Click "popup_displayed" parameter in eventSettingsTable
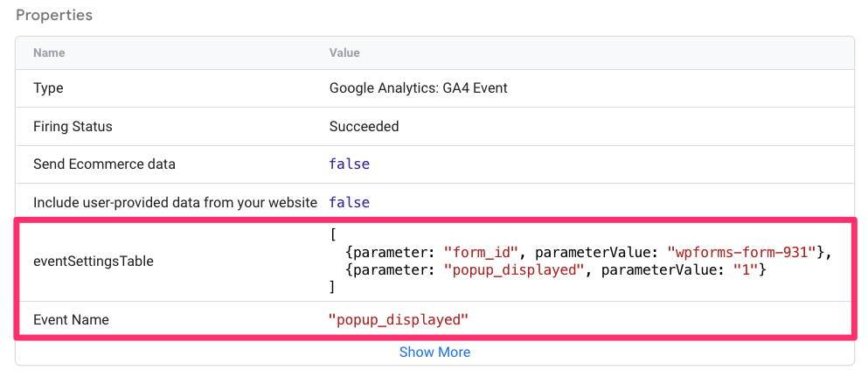Viewport: 868px width, 377px height. 513,269
